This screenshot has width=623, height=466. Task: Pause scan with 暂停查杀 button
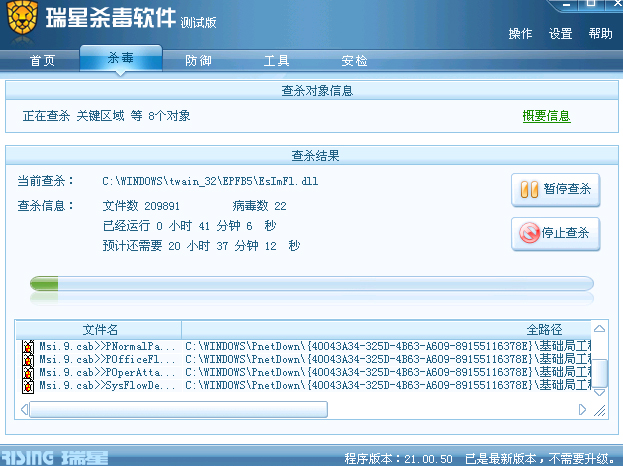555,190
